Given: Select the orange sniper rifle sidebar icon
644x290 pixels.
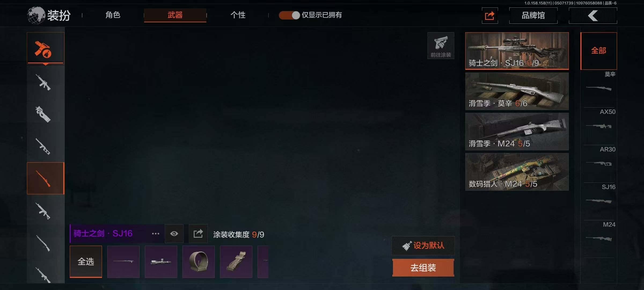Looking at the screenshot, I should point(45,178).
